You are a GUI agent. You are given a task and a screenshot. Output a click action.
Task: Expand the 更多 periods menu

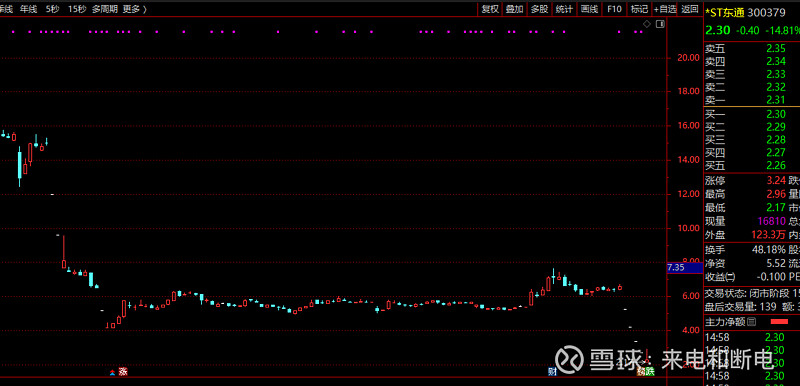(x=134, y=9)
